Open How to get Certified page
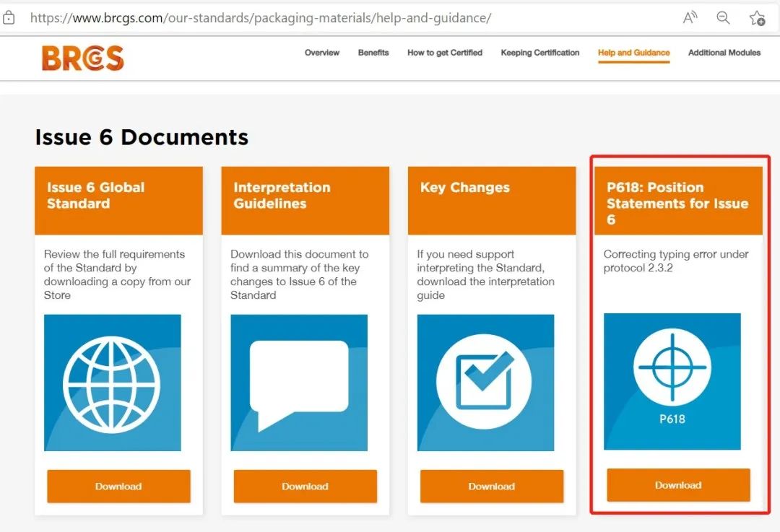Screen dimensions: 780x532 click(x=444, y=53)
